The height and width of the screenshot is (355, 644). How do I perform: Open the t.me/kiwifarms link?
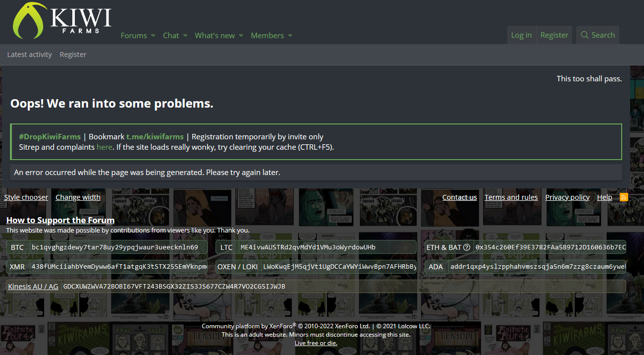[x=155, y=137]
